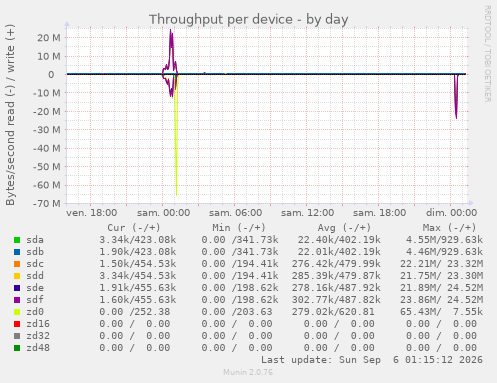Image resolution: width=497 pixels, height=383 pixels.
Task: Click y-axis label '20 M'
Action: pyautogui.click(x=49, y=38)
